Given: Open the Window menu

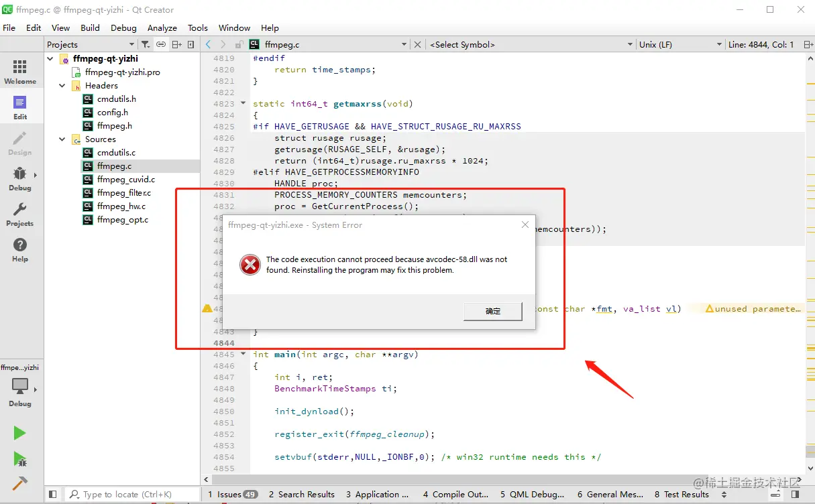Looking at the screenshot, I should point(234,27).
